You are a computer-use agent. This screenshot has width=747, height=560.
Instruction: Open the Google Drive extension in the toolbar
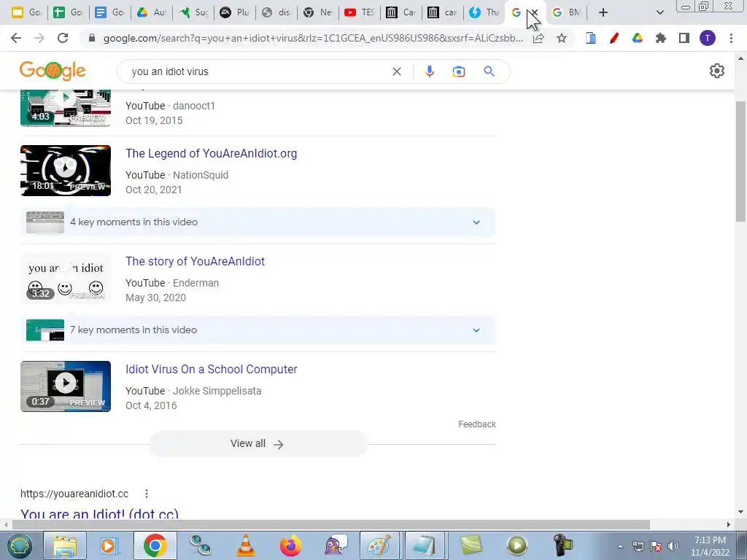pyautogui.click(x=638, y=38)
